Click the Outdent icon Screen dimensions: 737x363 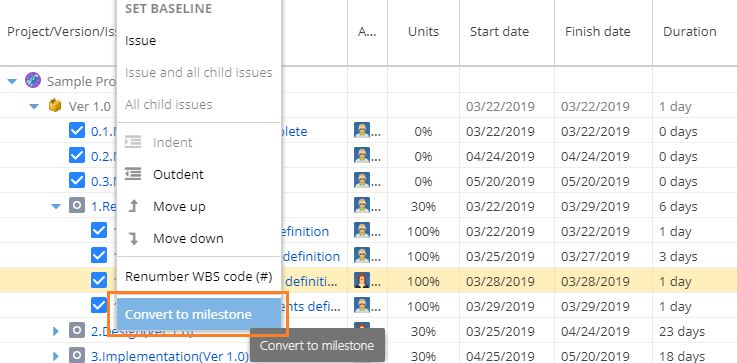pyautogui.click(x=133, y=174)
